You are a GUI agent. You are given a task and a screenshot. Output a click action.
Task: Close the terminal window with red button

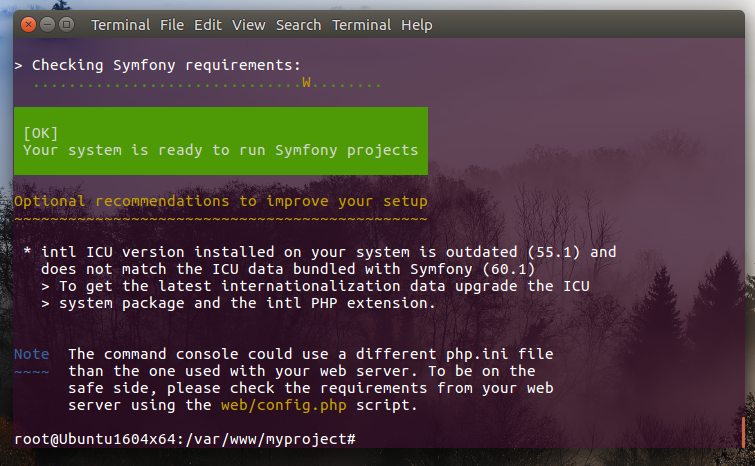click(x=28, y=24)
